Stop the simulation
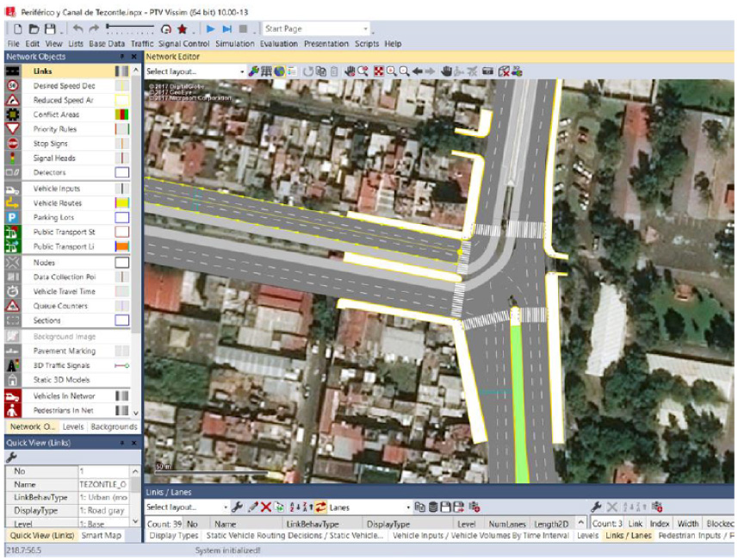Viewport: 738px width, 560px height. [x=244, y=29]
